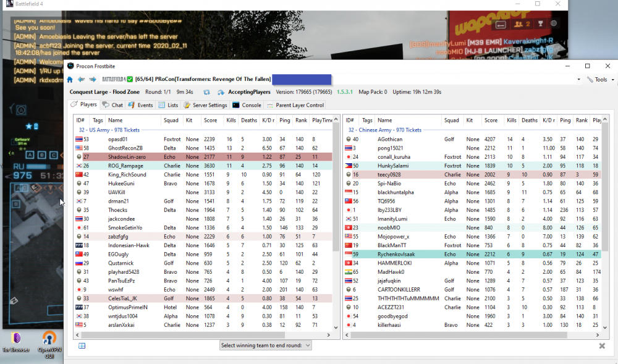
Task: Click the Home icon in Procon toolbar
Action: (x=70, y=79)
